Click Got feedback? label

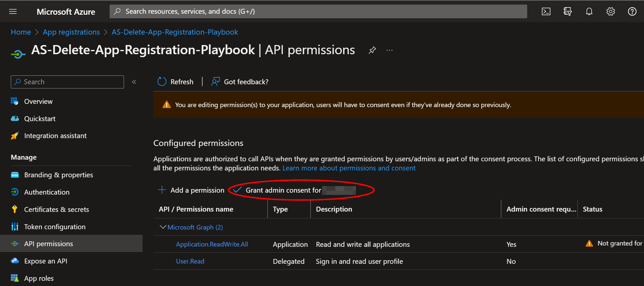coord(246,82)
